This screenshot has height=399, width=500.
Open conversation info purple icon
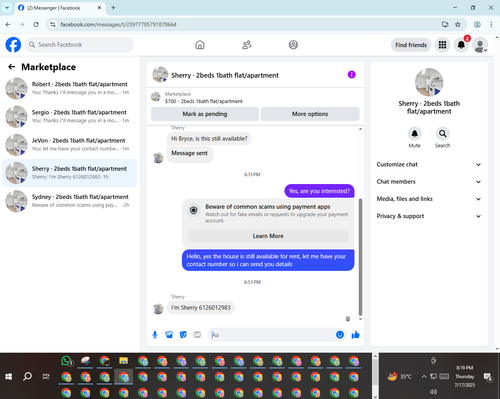tap(352, 75)
